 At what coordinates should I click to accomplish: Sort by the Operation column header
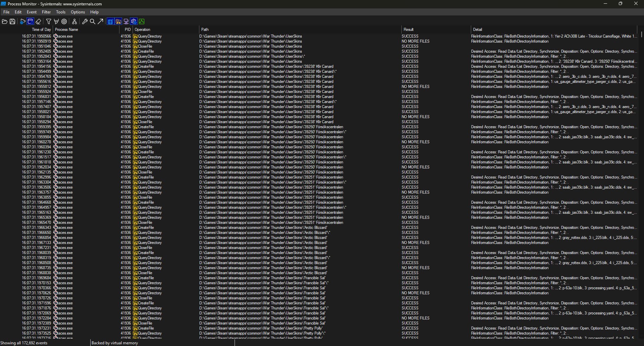(166, 30)
